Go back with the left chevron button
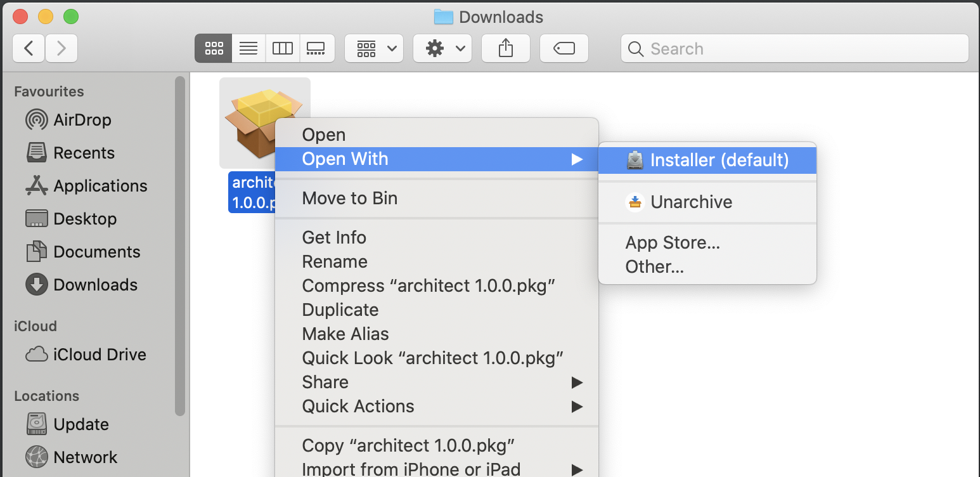 point(29,48)
